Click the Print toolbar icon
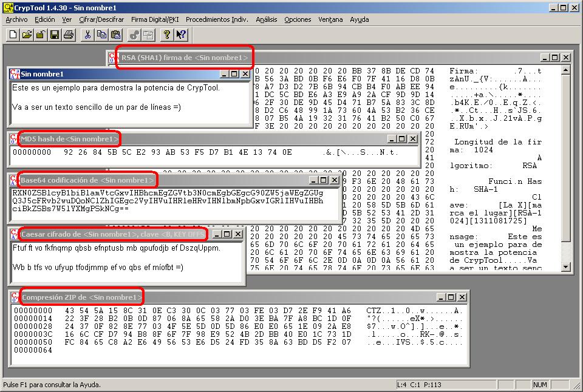The height and width of the screenshot is (392, 583). [69, 35]
